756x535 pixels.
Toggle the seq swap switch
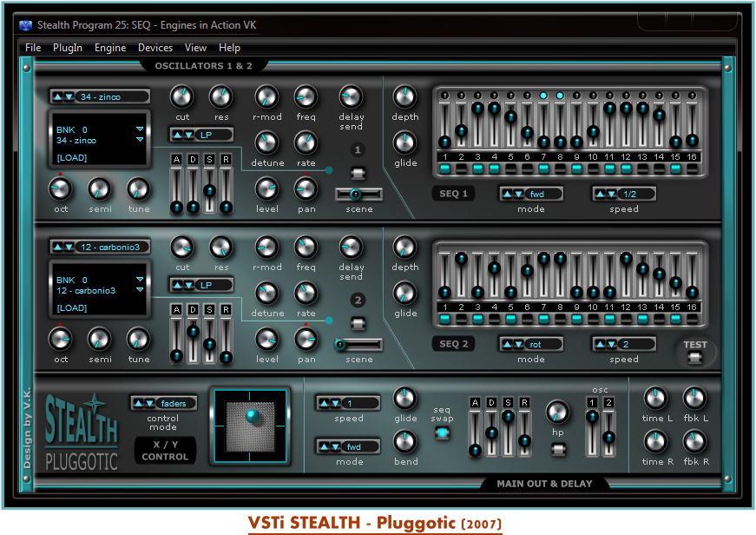[443, 433]
